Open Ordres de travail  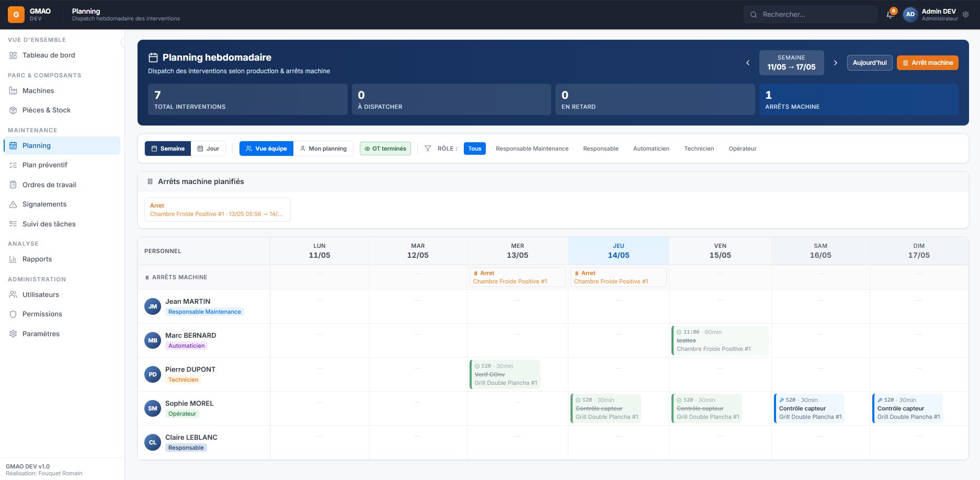[62, 185]
